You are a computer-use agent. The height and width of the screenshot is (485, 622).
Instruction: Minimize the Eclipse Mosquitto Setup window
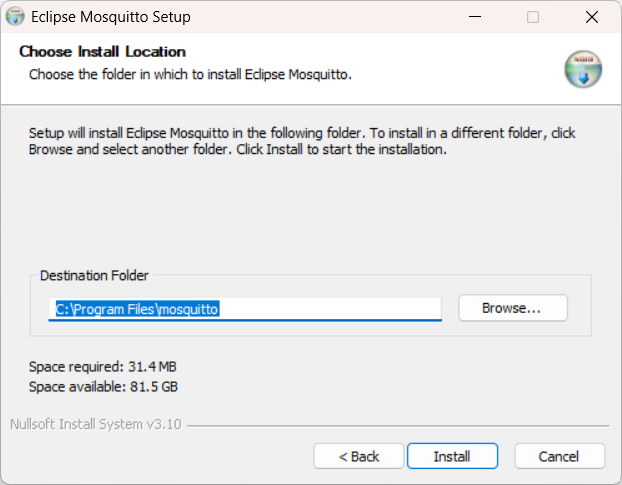[x=475, y=17]
